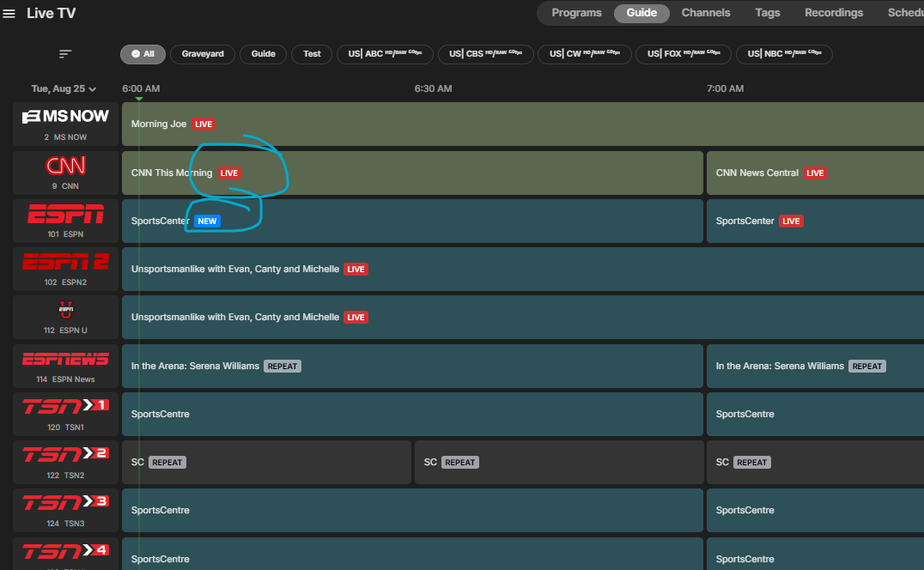Click the TSN2 channel logo
The width and height of the screenshot is (924, 570).
[65, 454]
